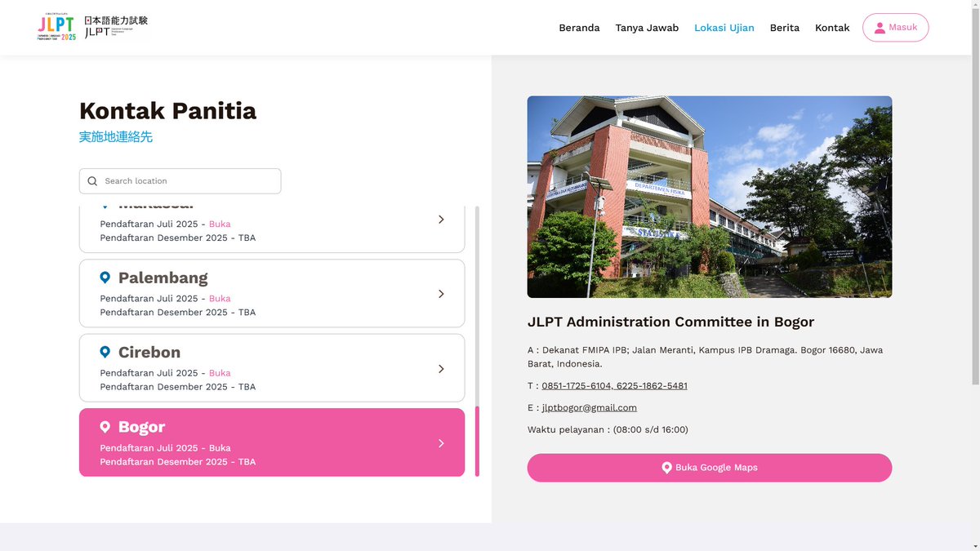This screenshot has width=980, height=551.
Task: Click Bogor's Pendaftaran Juli 2025 Buka text
Action: click(x=165, y=448)
